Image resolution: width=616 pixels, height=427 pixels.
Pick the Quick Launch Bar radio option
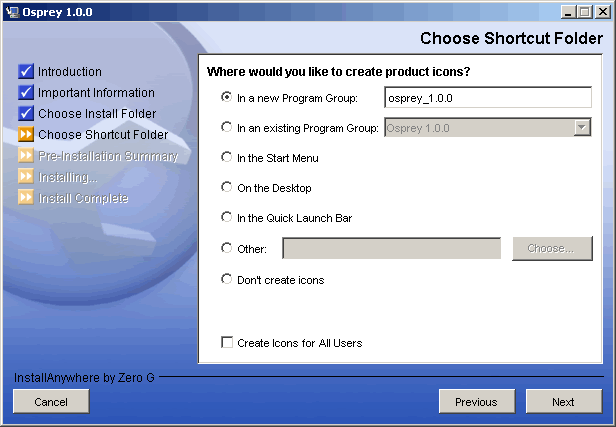[227, 218]
